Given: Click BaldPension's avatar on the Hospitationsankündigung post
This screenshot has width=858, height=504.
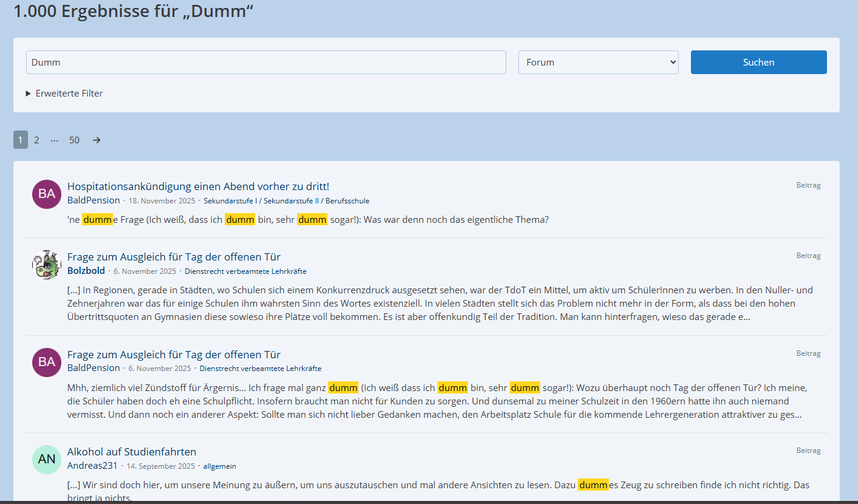Looking at the screenshot, I should pos(47,194).
